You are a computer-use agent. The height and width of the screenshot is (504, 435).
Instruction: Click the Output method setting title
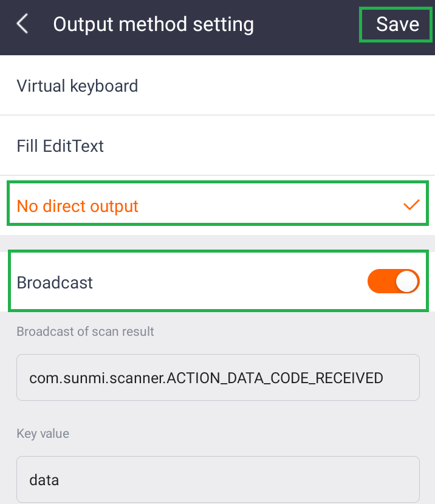[x=153, y=24]
